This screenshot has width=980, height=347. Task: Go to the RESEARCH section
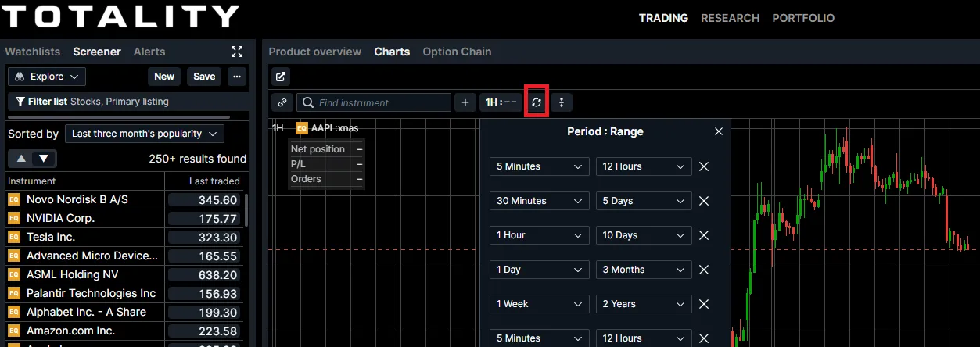tap(730, 18)
